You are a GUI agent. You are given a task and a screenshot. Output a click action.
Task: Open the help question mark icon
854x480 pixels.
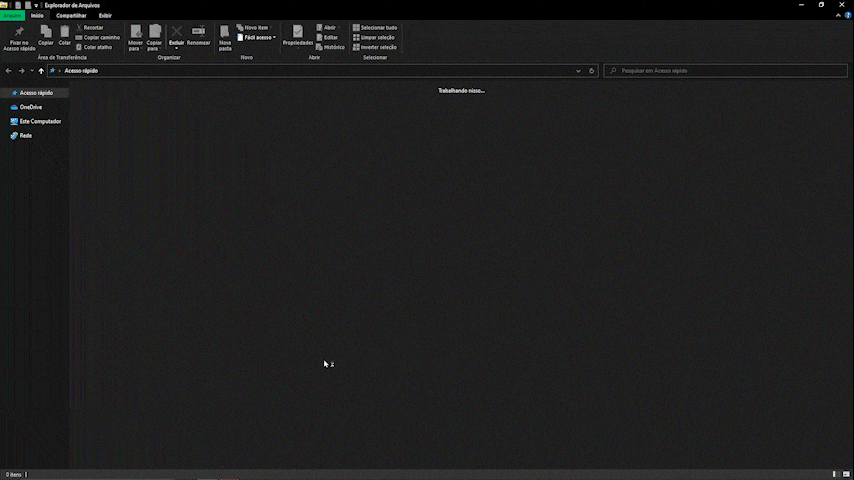[x=847, y=16]
